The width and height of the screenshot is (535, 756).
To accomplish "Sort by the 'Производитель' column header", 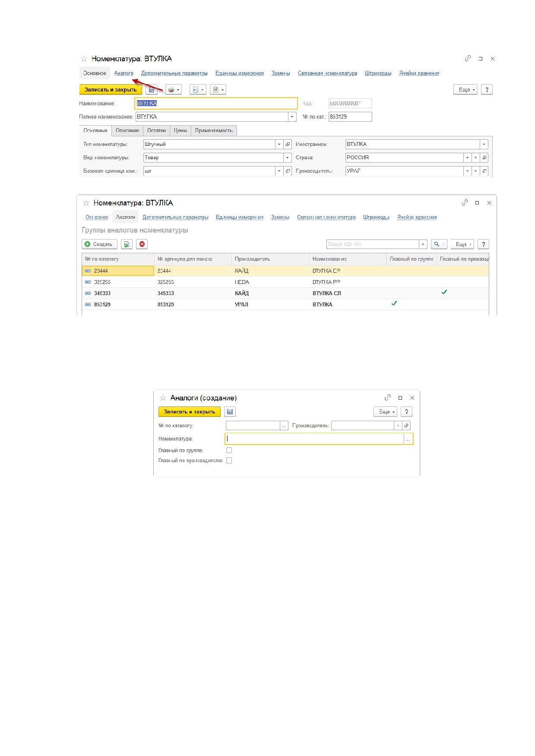I will pos(270,259).
